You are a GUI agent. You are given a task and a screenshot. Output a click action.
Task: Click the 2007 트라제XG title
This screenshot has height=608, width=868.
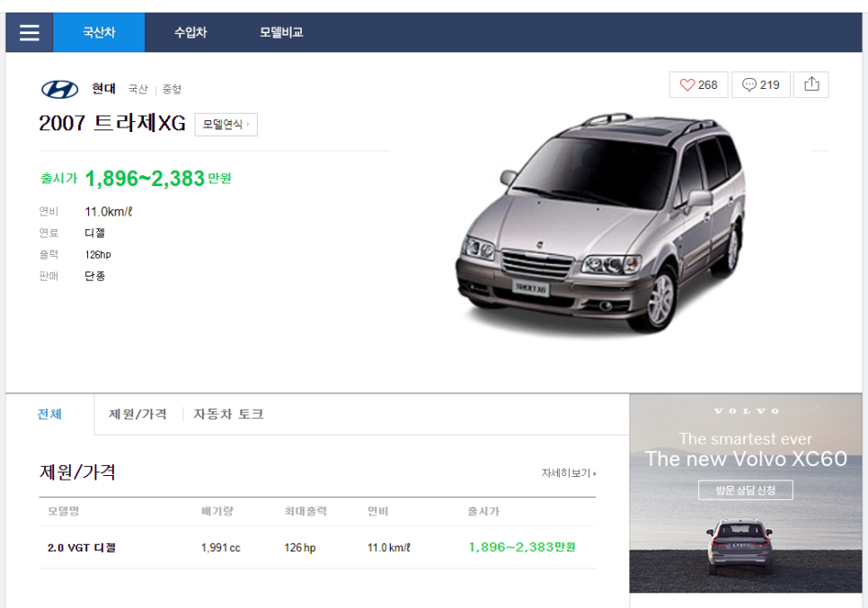pyautogui.click(x=112, y=123)
